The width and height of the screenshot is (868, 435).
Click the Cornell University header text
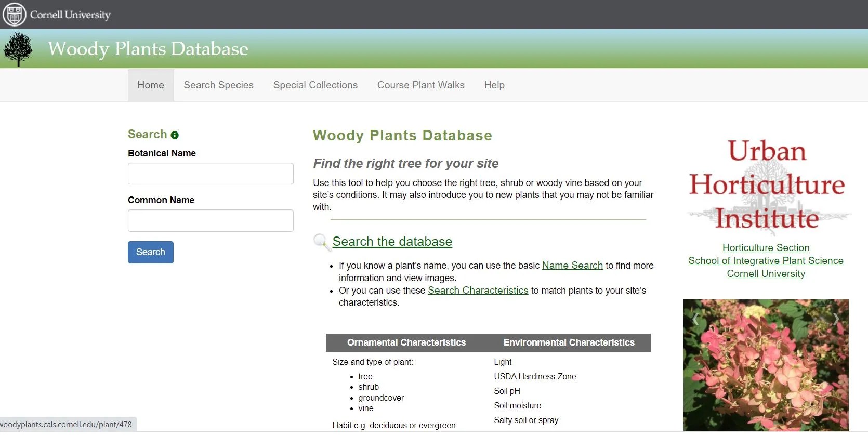click(70, 15)
